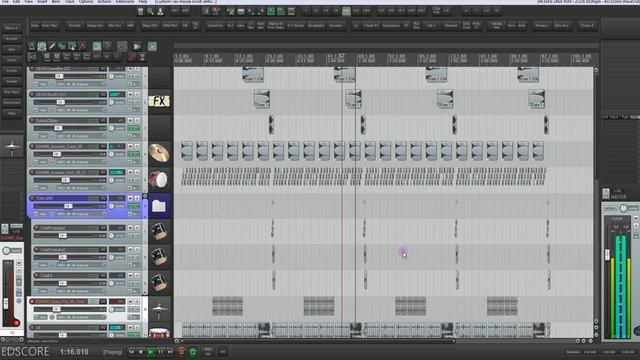Screen dimensions: 640x360
Task: Open the Actions menu
Action: (x=104, y=2)
